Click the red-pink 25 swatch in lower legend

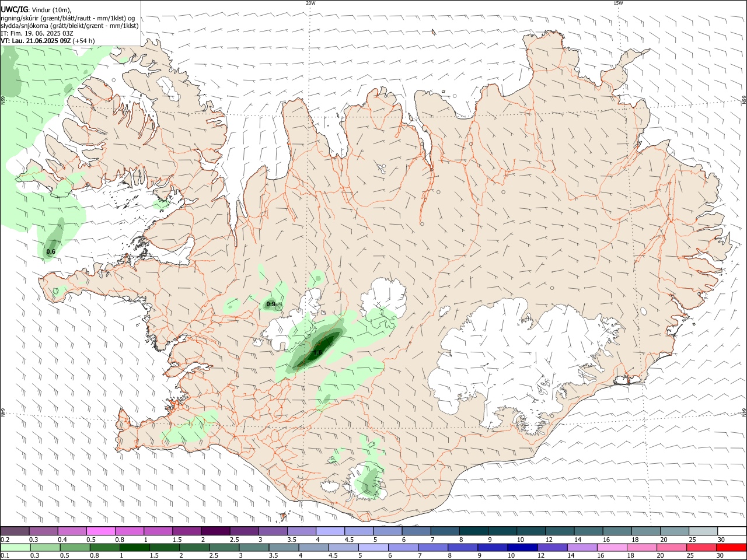pyautogui.click(x=701, y=547)
